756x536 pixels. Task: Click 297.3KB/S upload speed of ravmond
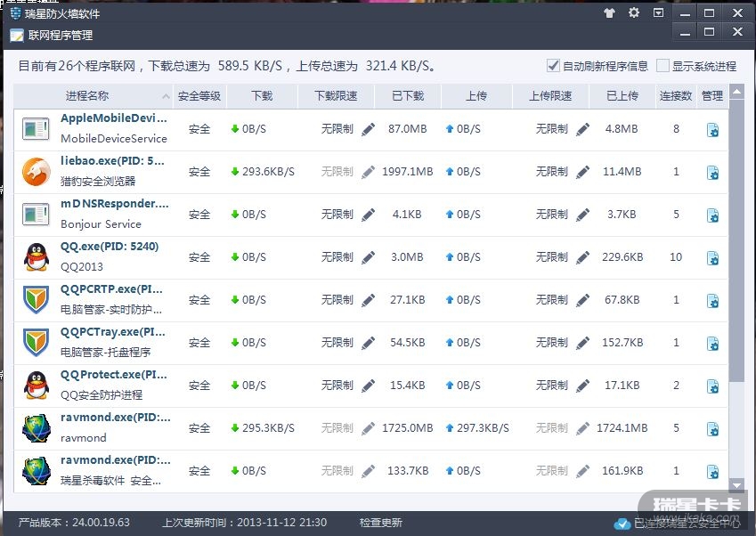(x=483, y=428)
